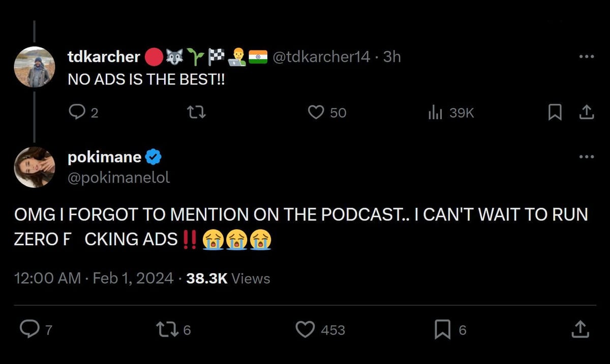
Task: Repost pokimane's tweet with 6 reposts
Action: click(167, 329)
